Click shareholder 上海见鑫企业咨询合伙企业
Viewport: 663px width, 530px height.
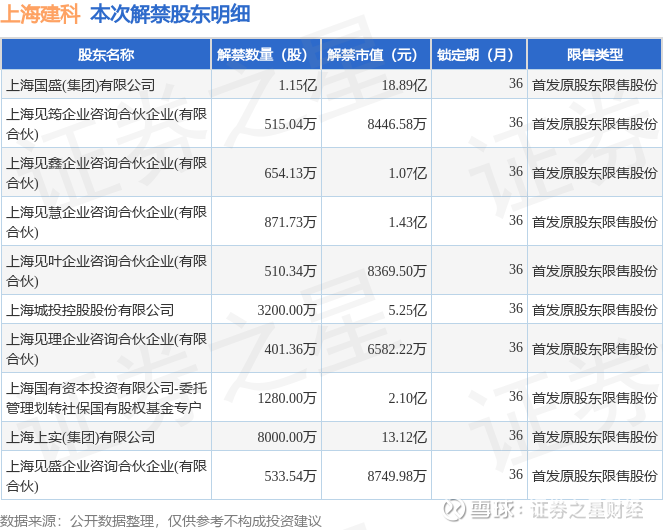pos(106,173)
